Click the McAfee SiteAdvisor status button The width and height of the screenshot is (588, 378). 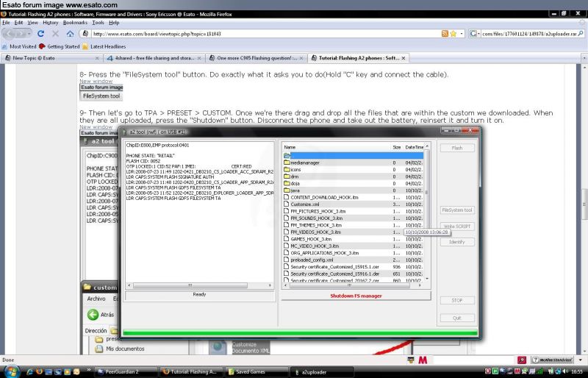click(x=552, y=360)
